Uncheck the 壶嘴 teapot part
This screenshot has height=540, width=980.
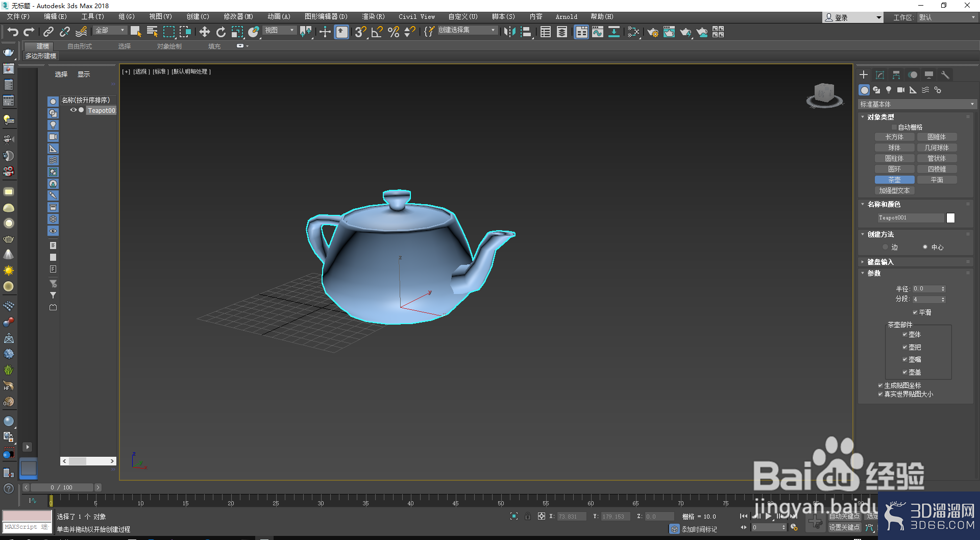pos(905,359)
